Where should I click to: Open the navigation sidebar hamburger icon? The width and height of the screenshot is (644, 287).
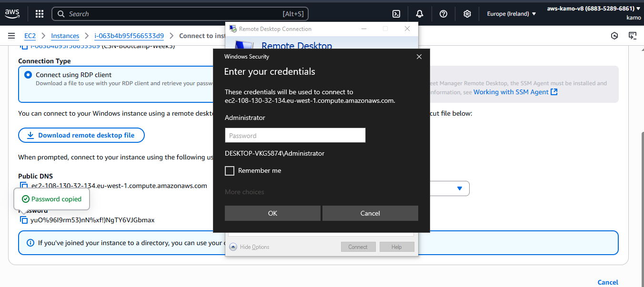[11, 35]
